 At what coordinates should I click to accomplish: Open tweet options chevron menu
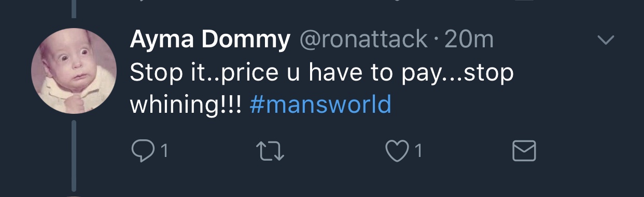pyautogui.click(x=606, y=40)
